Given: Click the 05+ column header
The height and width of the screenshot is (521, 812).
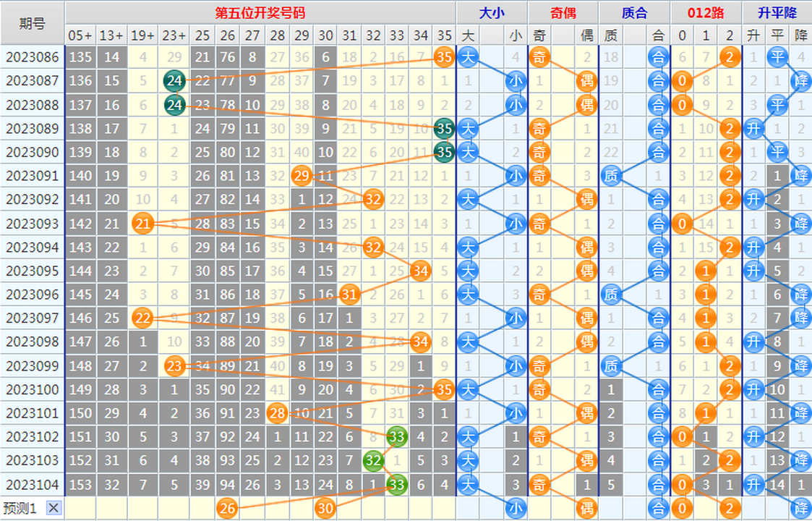Looking at the screenshot, I should click(x=80, y=35).
